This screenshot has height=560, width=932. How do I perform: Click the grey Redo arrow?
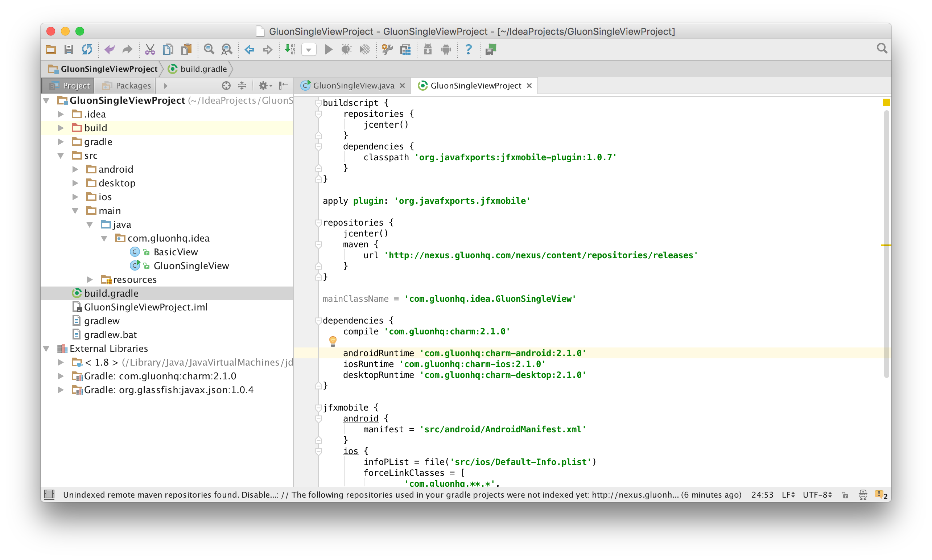tap(128, 49)
